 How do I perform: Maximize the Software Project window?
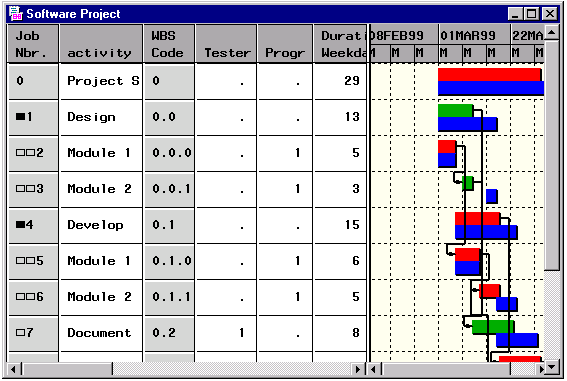click(x=531, y=14)
